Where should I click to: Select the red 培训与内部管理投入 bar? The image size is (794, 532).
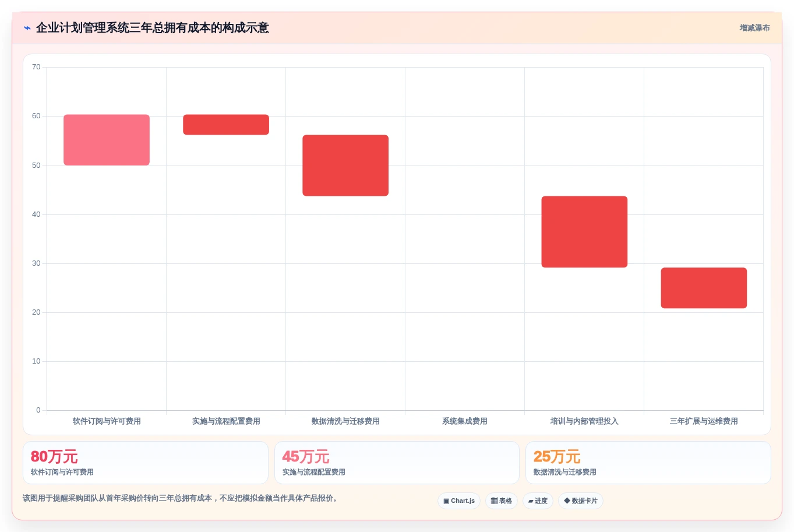(584, 232)
